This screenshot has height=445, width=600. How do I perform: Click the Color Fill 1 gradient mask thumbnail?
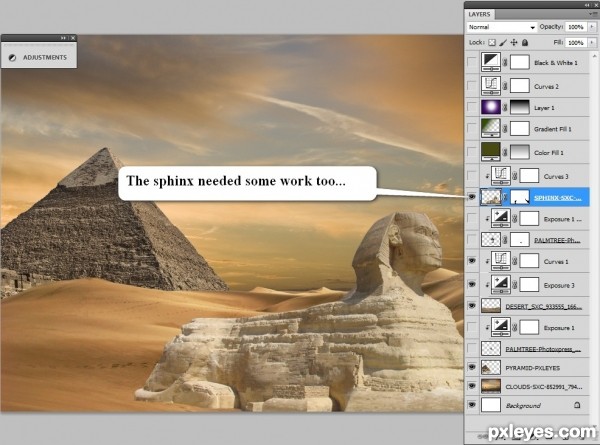click(520, 152)
